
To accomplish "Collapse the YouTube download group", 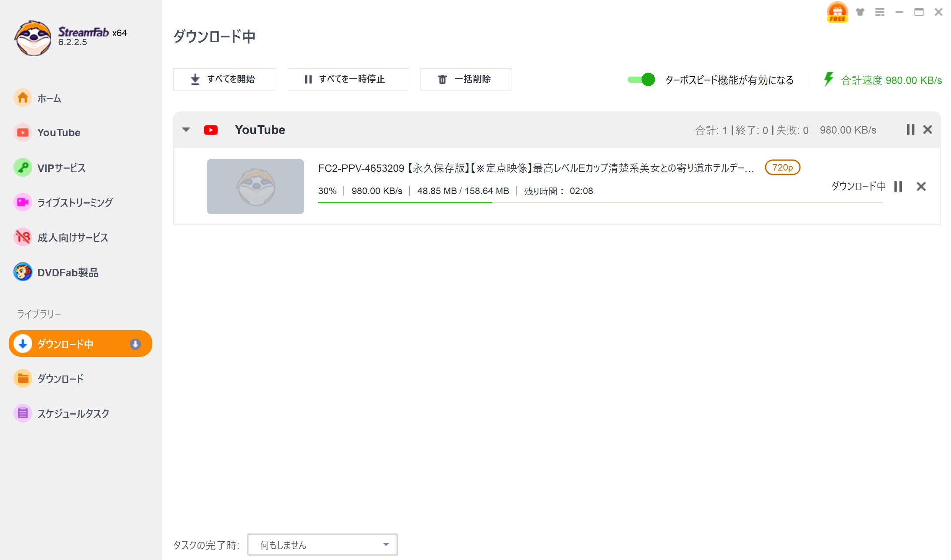I will [x=186, y=130].
